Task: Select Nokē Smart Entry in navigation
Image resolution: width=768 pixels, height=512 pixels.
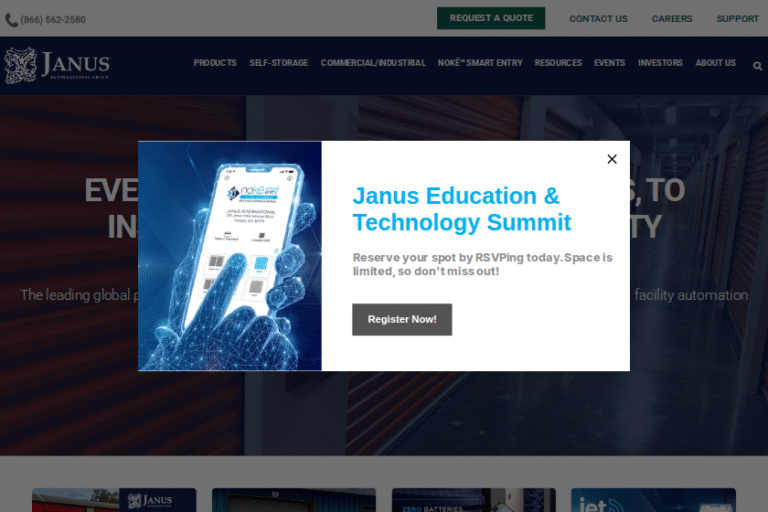Action: (480, 63)
